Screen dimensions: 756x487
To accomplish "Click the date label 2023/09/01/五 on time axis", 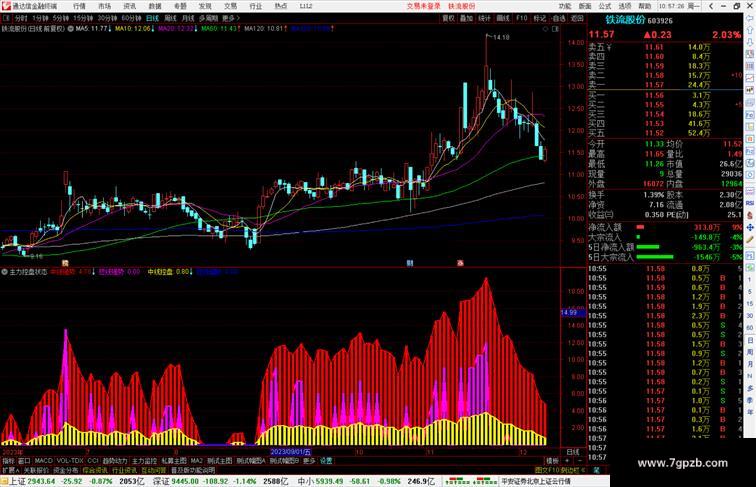I will point(290,452).
